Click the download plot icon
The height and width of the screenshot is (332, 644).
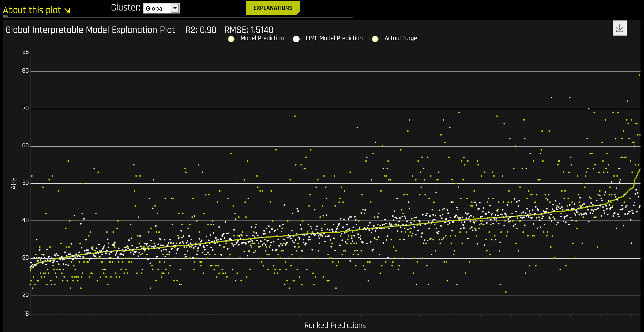pos(619,28)
